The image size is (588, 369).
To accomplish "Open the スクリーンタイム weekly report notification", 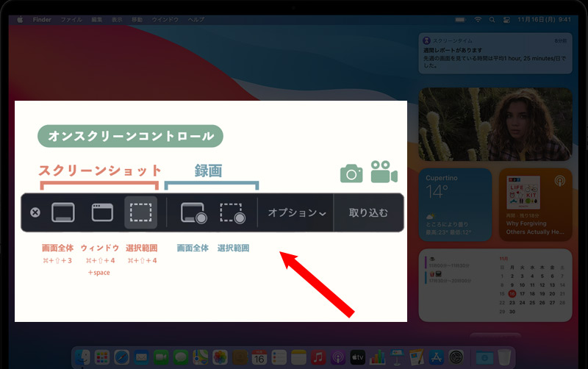I will pos(495,53).
